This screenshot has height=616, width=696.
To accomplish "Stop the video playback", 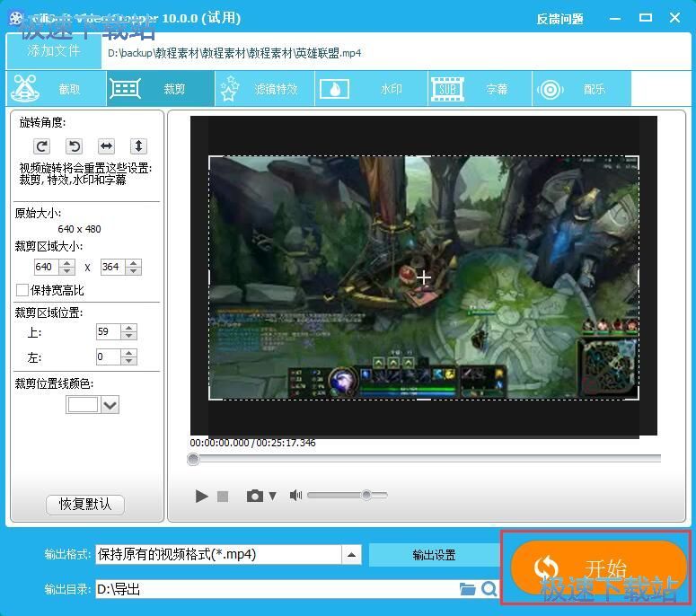I will tap(223, 496).
